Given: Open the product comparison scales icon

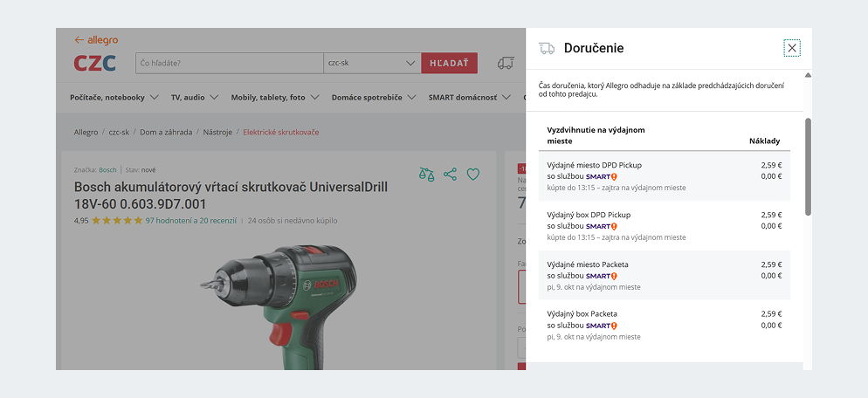Looking at the screenshot, I should pos(426,175).
